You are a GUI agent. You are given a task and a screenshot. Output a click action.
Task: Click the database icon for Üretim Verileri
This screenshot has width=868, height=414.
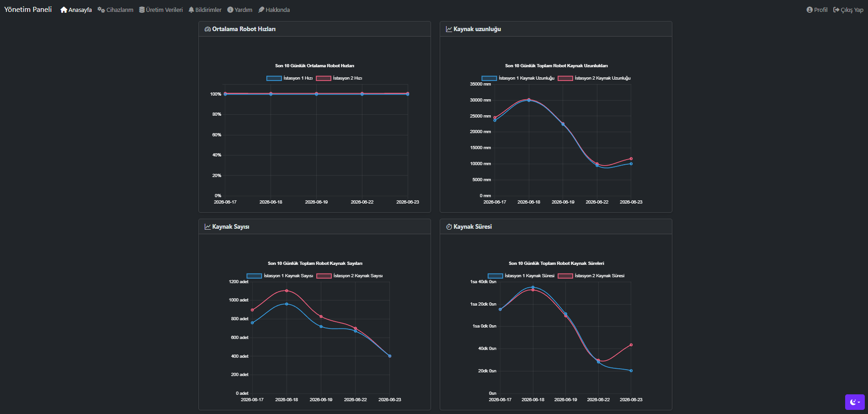pyautogui.click(x=142, y=10)
